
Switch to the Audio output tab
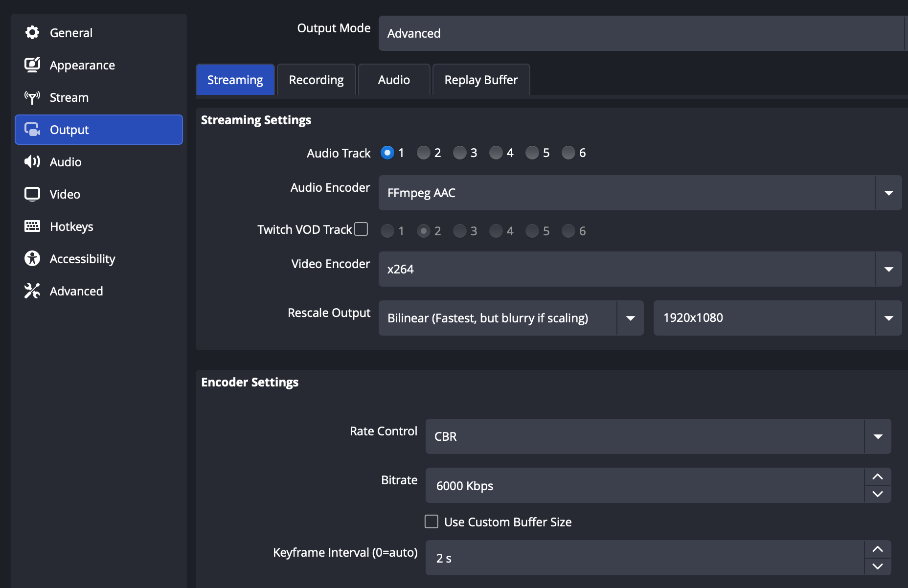click(x=394, y=80)
